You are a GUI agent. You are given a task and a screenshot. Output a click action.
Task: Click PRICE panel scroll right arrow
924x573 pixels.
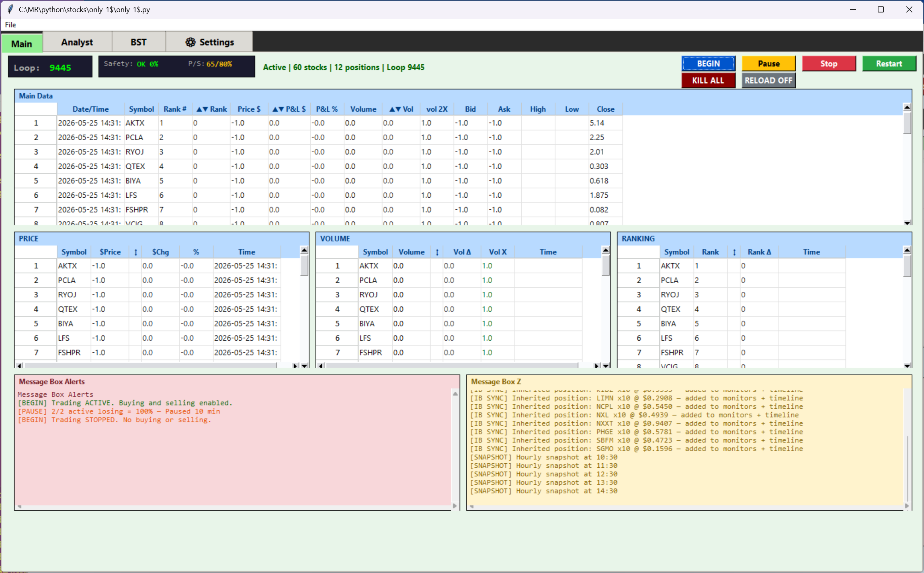click(x=295, y=365)
